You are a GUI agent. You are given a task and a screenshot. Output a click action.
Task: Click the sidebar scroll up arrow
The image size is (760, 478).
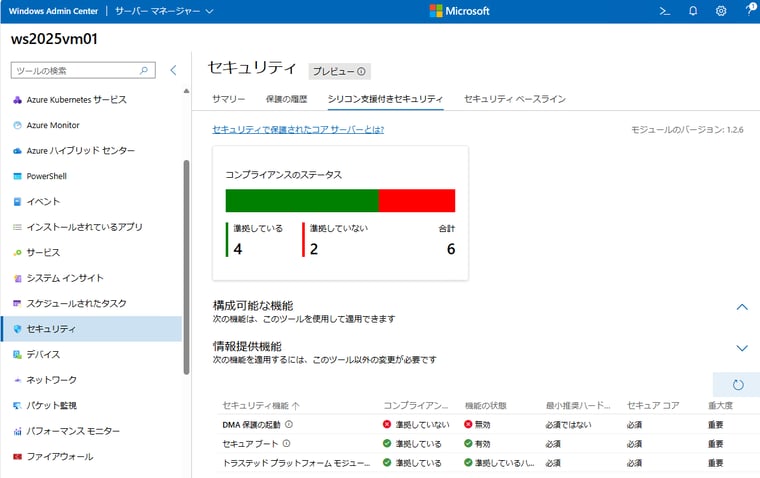click(x=186, y=91)
